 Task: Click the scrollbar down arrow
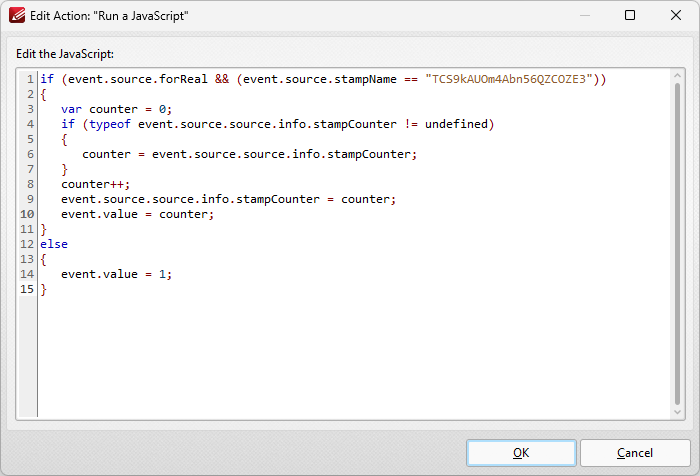point(677,412)
